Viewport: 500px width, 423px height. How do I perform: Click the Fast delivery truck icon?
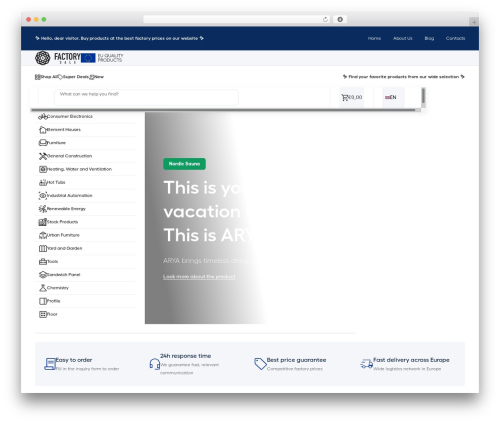click(x=366, y=364)
